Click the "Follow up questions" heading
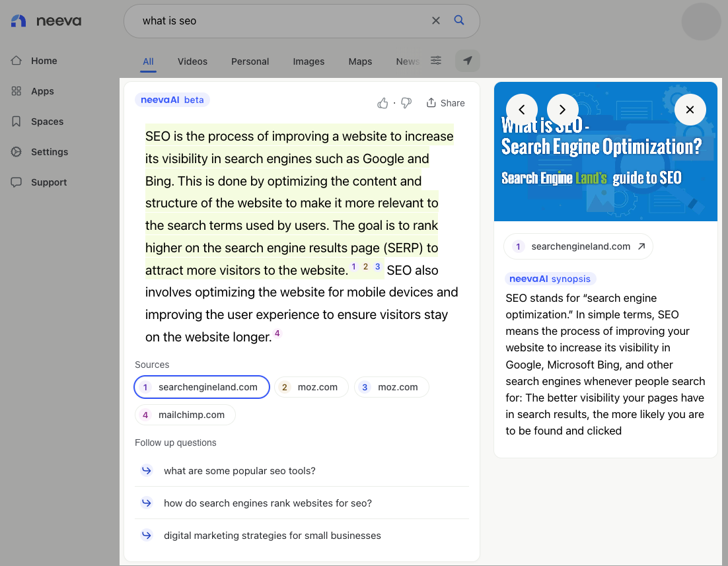The image size is (728, 566). click(x=176, y=442)
